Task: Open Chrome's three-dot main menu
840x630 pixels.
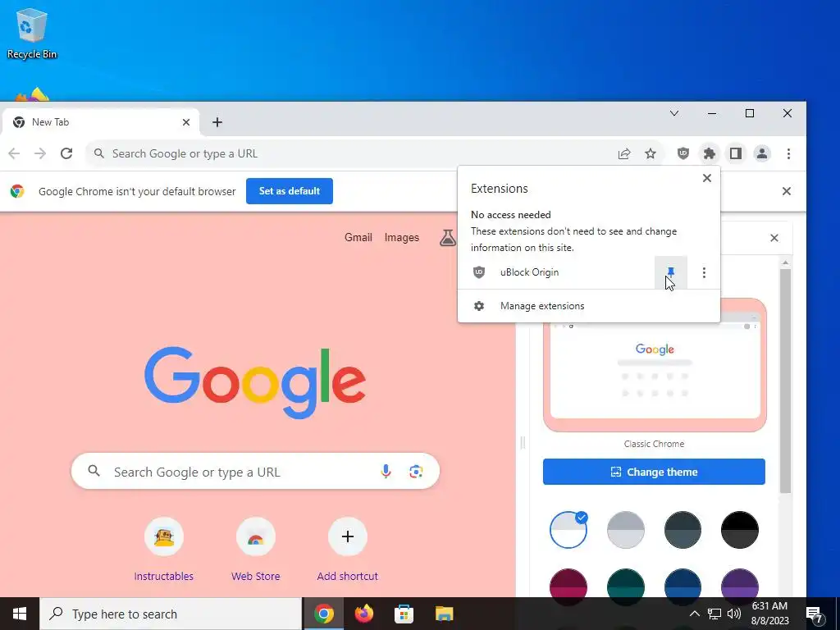Action: tap(788, 153)
